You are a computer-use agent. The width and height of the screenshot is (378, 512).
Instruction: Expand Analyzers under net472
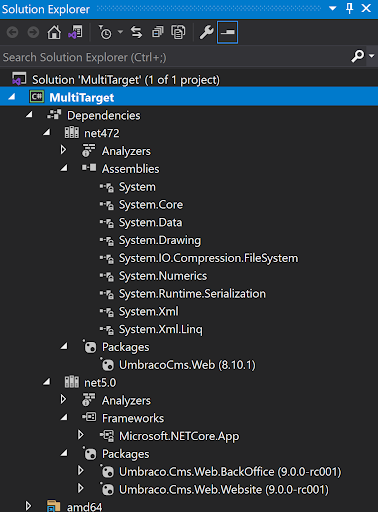pos(63,150)
